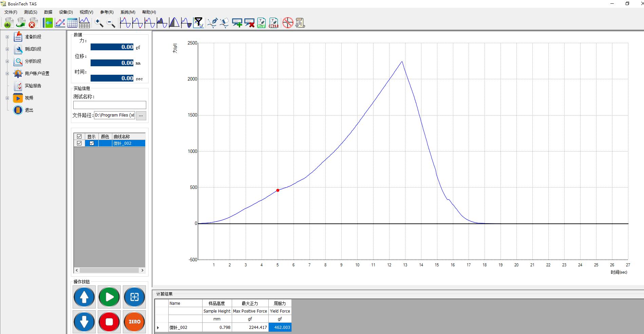Add a comment with green plus icon
This screenshot has height=334, width=644.
tap(237, 23)
